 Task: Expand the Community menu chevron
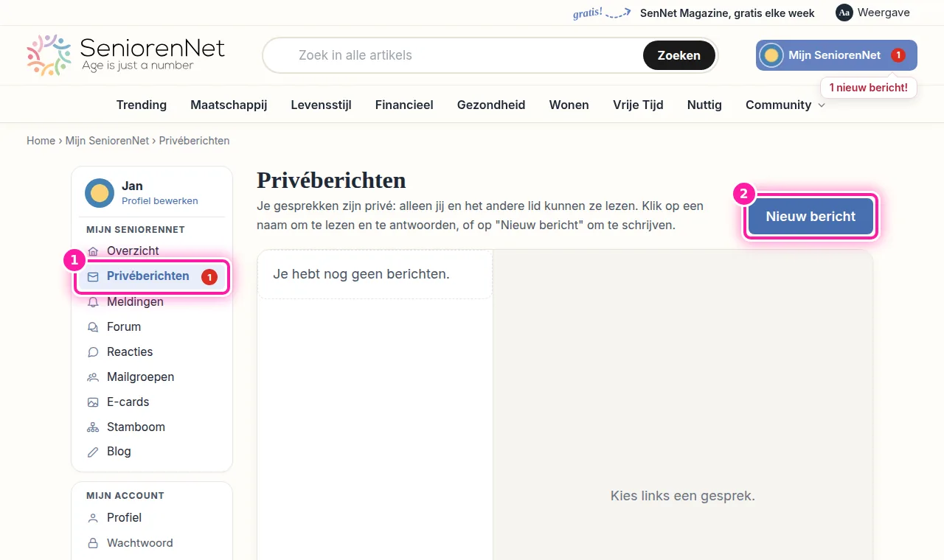[x=822, y=105]
